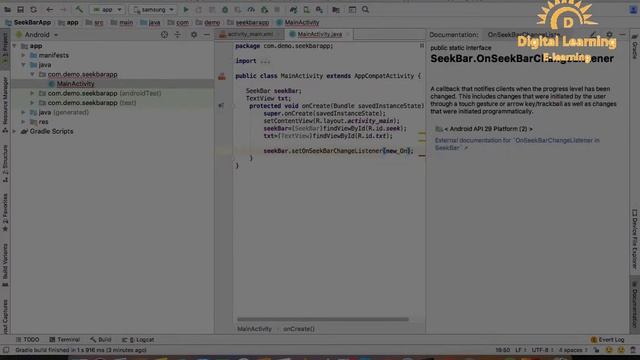The height and width of the screenshot is (360, 640).
Task: Save all files toolbar icon
Action: 20,9
